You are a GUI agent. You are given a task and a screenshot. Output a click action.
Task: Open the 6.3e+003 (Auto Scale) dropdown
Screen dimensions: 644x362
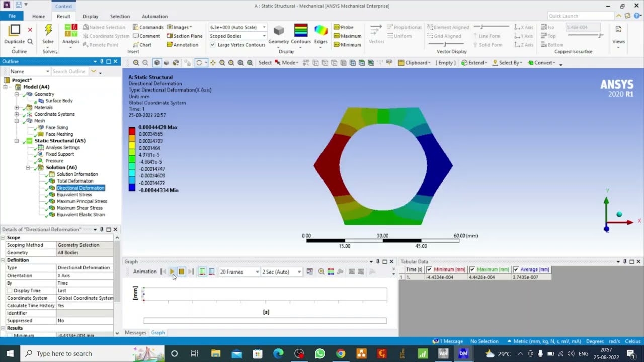(x=238, y=27)
